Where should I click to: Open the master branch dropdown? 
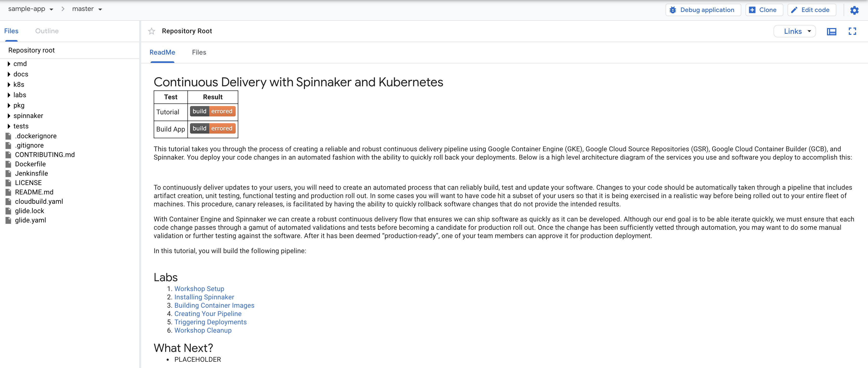pos(87,9)
